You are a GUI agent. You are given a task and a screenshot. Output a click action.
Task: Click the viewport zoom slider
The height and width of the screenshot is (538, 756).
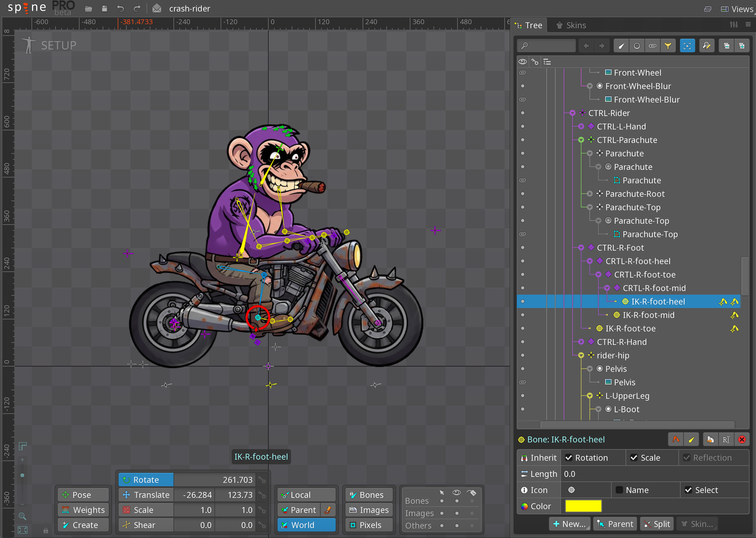coord(22,482)
